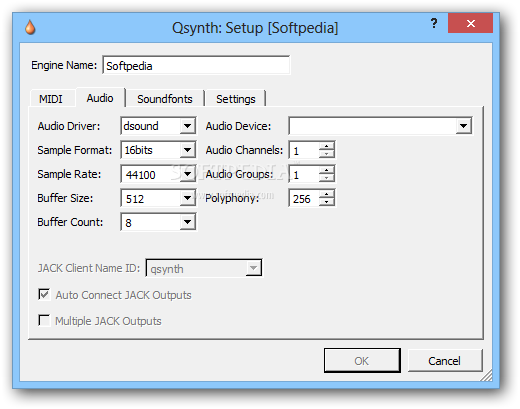This screenshot has width=520, height=409.
Task: Open the Sample Rate dropdown arrow
Action: (x=188, y=174)
